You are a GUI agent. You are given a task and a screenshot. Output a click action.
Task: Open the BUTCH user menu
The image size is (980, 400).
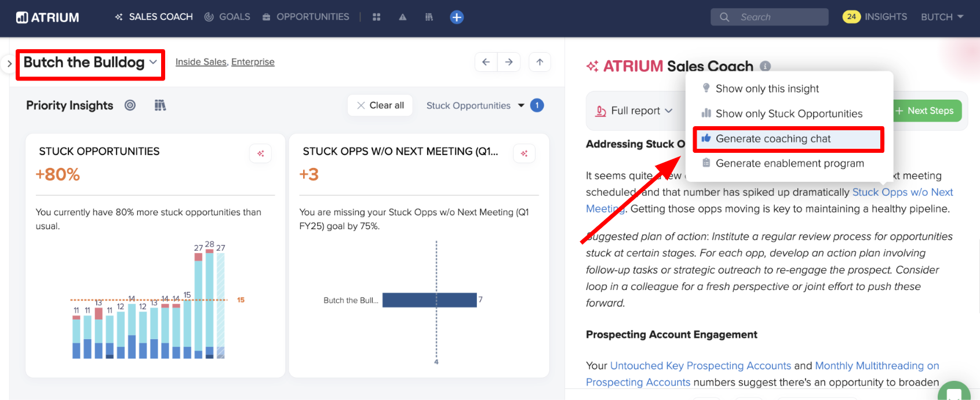[942, 17]
